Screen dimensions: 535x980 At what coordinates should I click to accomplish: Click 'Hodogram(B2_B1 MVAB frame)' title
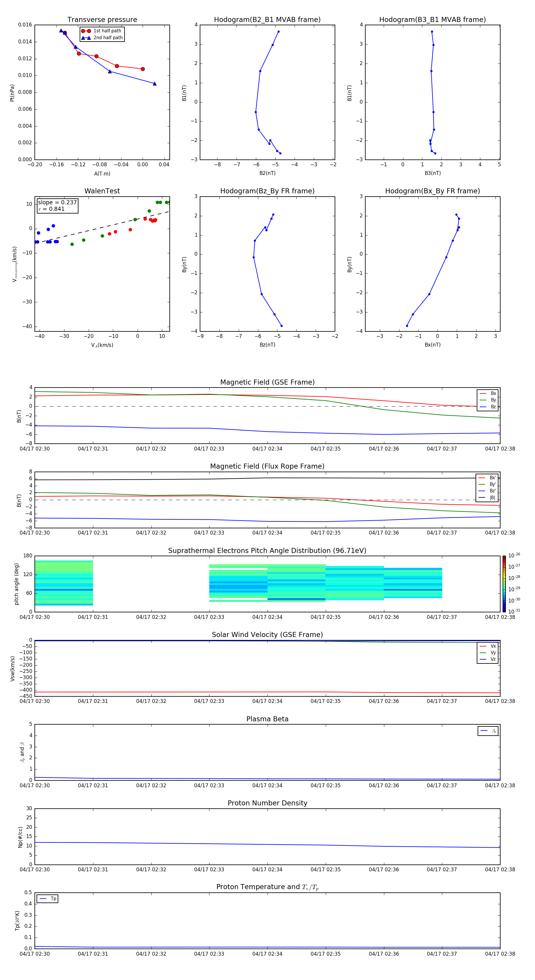267,20
